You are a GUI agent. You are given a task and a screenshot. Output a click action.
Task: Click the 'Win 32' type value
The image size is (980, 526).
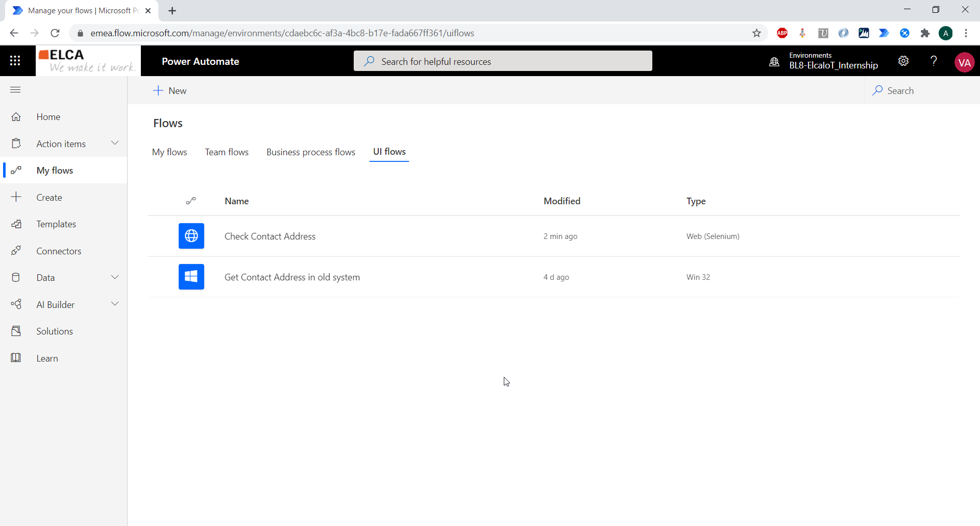(698, 277)
